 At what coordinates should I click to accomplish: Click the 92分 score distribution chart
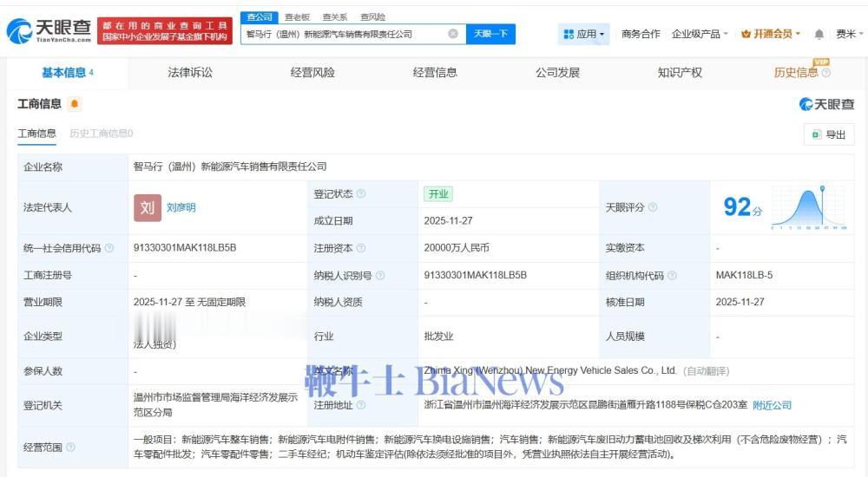(x=808, y=207)
